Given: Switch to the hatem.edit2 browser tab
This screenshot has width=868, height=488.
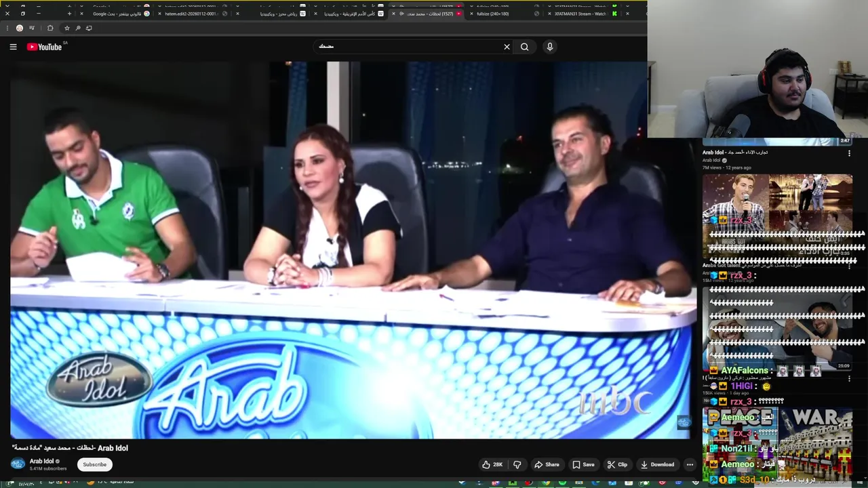Looking at the screenshot, I should pyautogui.click(x=191, y=14).
